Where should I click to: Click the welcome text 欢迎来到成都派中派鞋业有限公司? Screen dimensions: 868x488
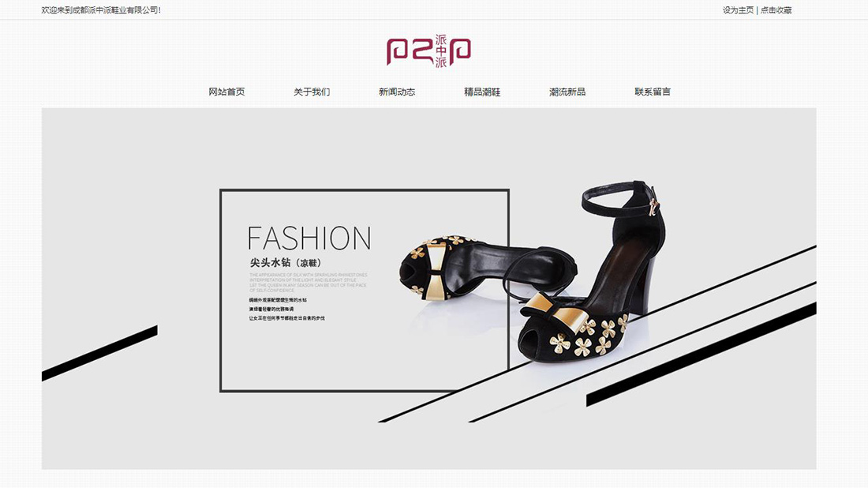[101, 10]
